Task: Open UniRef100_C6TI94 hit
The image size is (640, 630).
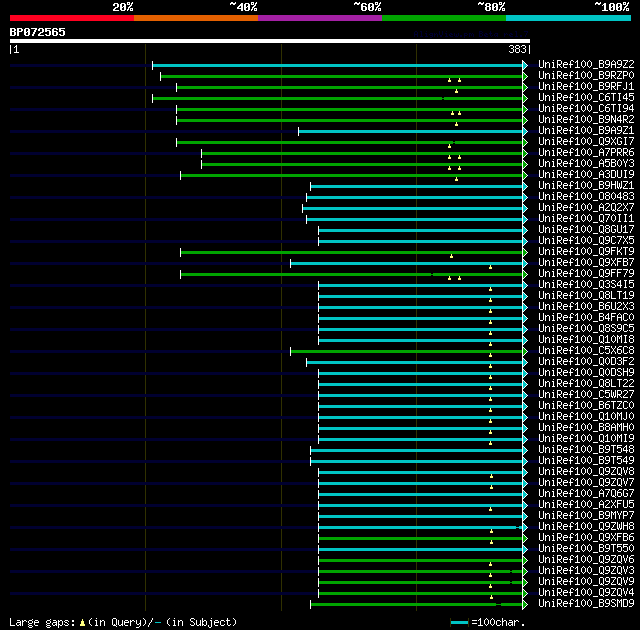Action: [586, 109]
